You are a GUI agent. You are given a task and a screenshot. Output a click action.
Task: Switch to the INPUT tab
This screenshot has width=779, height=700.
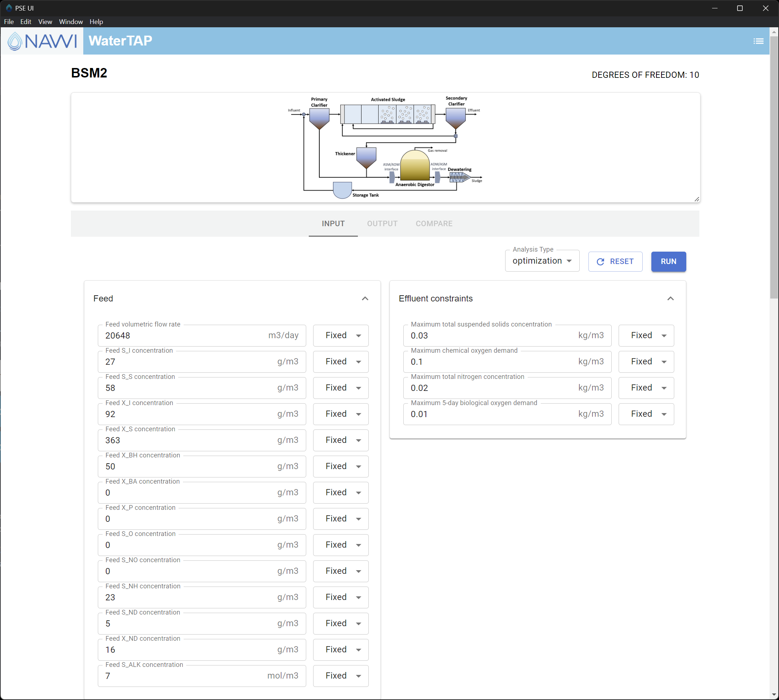coord(333,224)
